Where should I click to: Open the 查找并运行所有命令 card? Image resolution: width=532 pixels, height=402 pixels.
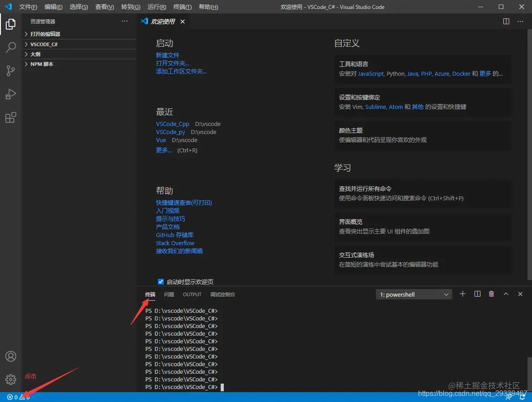pos(423,194)
